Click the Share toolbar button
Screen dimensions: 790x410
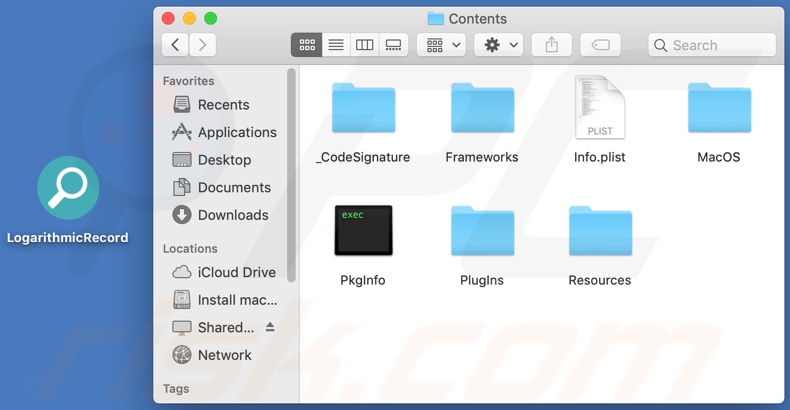pos(552,45)
